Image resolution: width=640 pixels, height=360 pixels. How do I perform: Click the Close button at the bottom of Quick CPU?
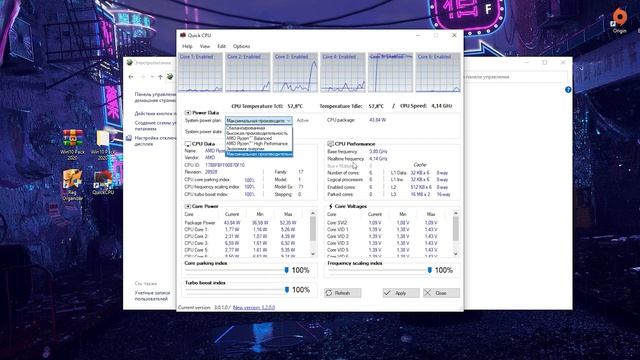pyautogui.click(x=441, y=293)
